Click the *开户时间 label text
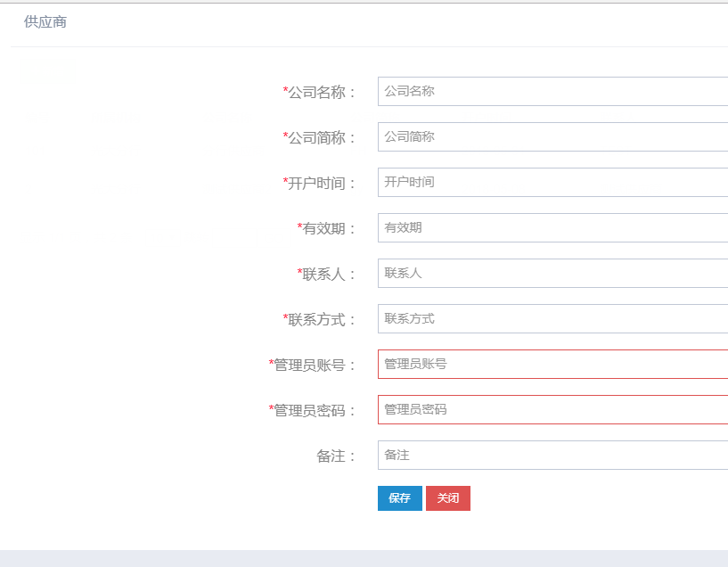Viewport: 728px width, 567px height. click(x=319, y=184)
